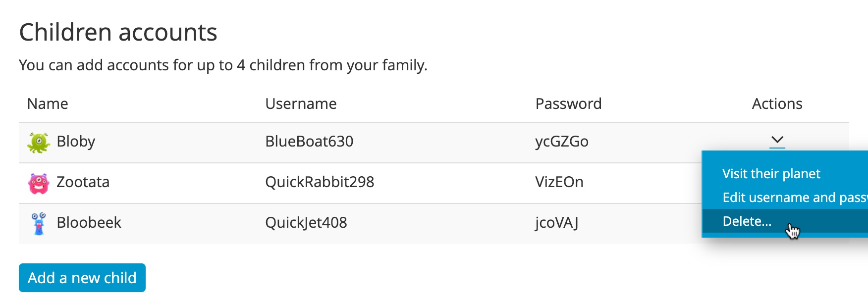Click the name Zootata
868x301 pixels.
(83, 182)
